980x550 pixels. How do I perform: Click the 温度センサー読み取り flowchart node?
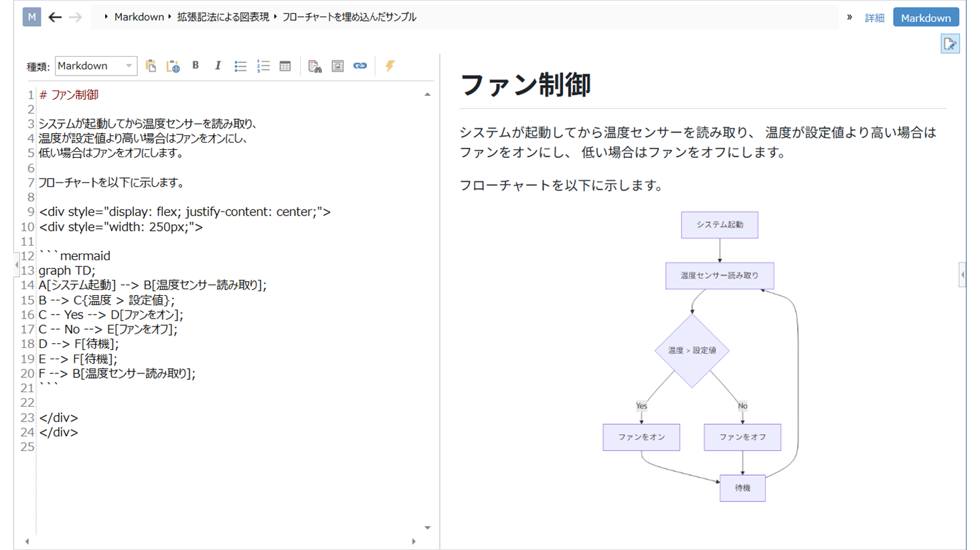(720, 276)
